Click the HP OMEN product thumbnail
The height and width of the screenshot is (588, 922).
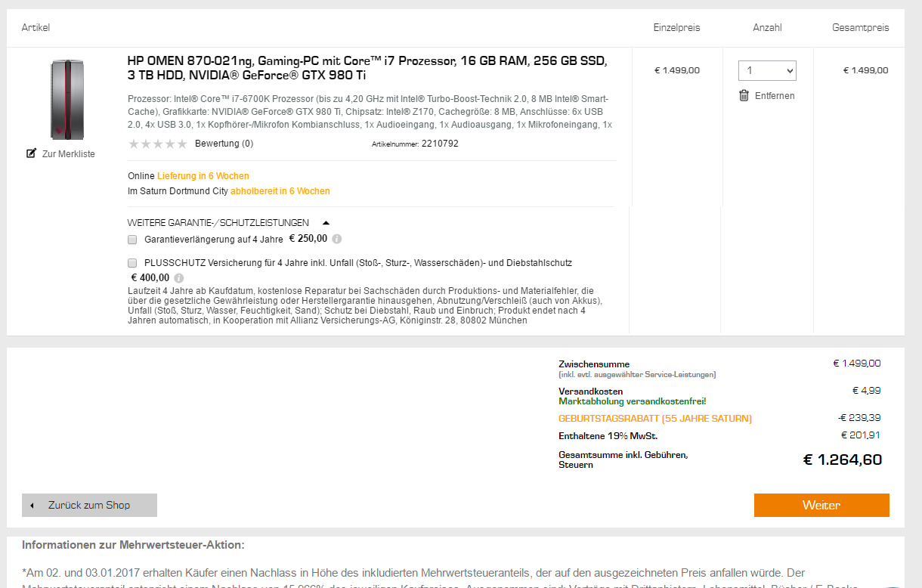point(68,100)
